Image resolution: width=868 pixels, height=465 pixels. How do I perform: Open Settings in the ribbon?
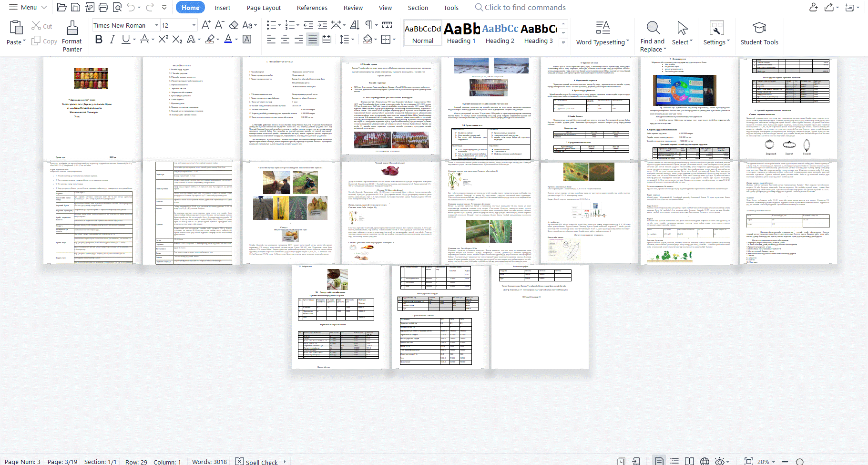[716, 33]
